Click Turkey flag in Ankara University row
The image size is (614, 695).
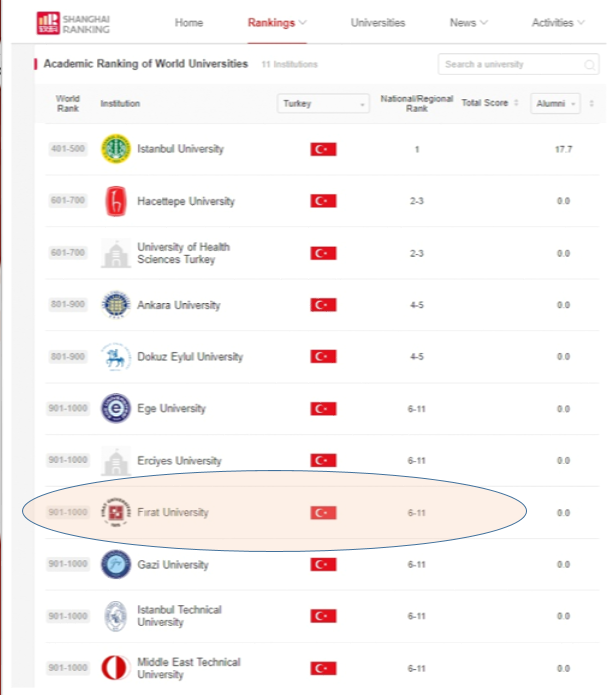[323, 305]
